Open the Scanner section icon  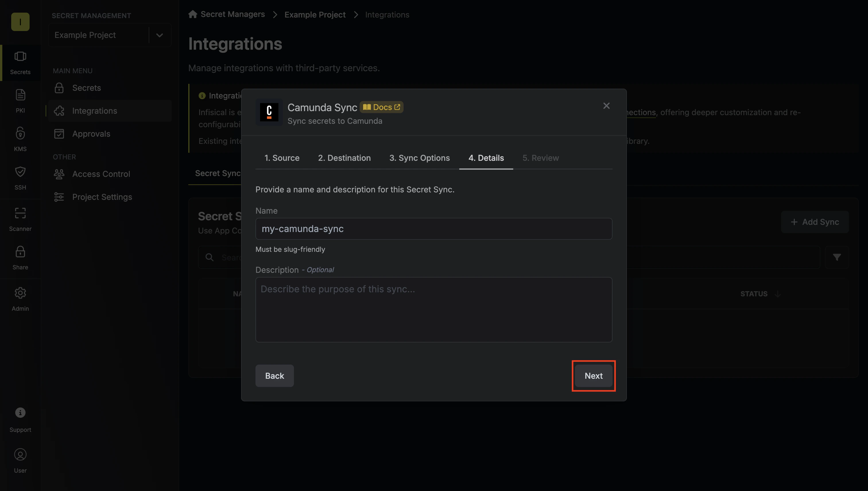[20, 213]
